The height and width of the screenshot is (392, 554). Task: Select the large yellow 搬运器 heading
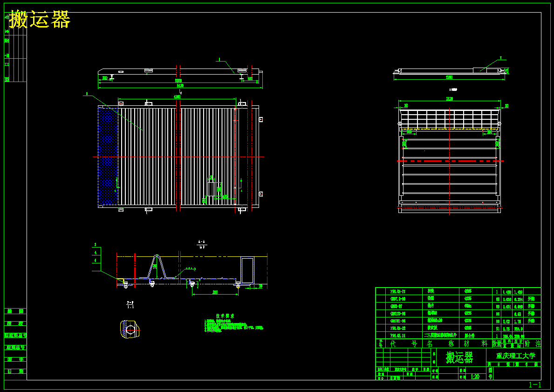pyautogui.click(x=40, y=20)
